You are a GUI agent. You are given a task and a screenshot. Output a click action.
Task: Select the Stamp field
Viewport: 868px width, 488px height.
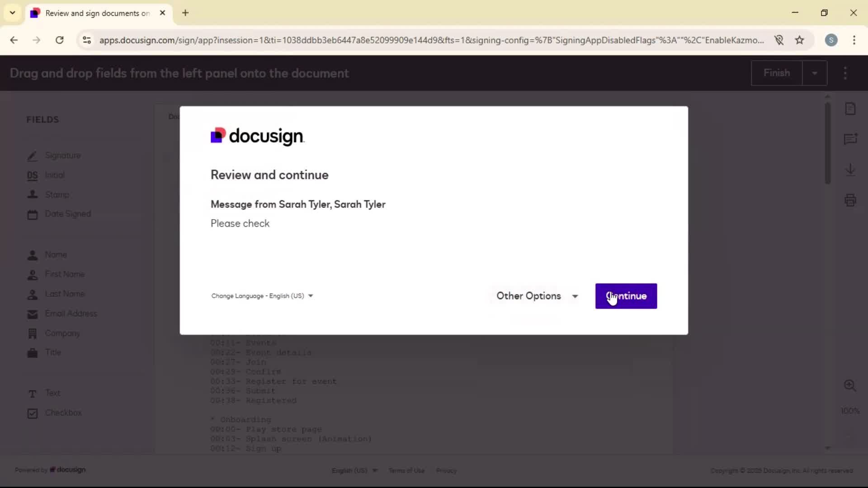click(48, 195)
